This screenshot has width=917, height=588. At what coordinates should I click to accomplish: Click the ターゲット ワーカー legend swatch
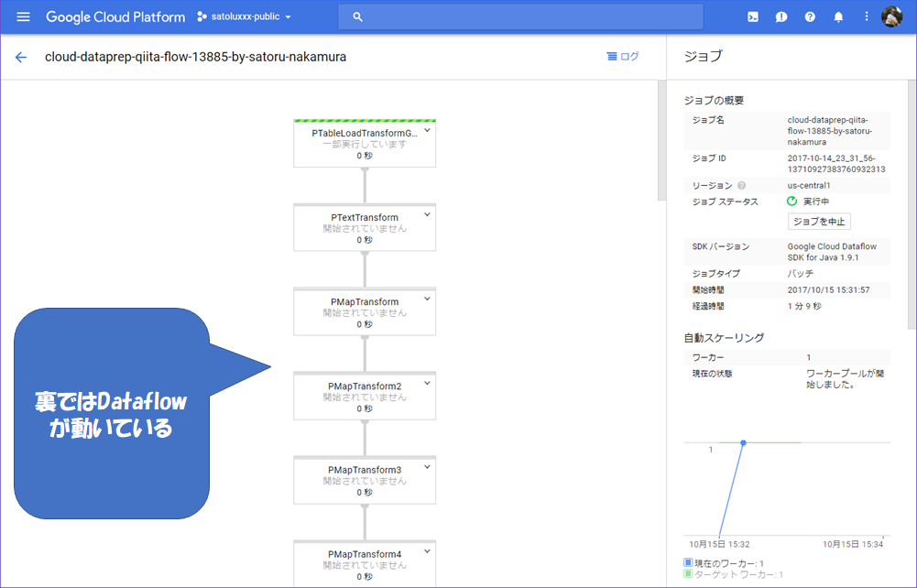tap(688, 573)
